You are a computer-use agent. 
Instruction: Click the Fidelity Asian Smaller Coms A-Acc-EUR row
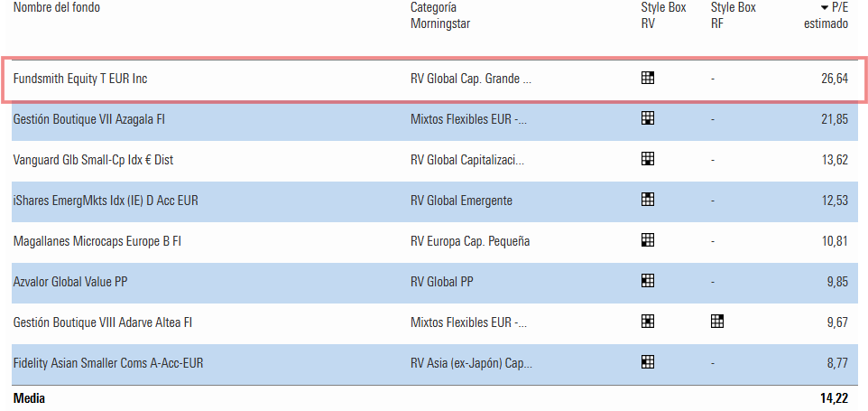(108, 363)
